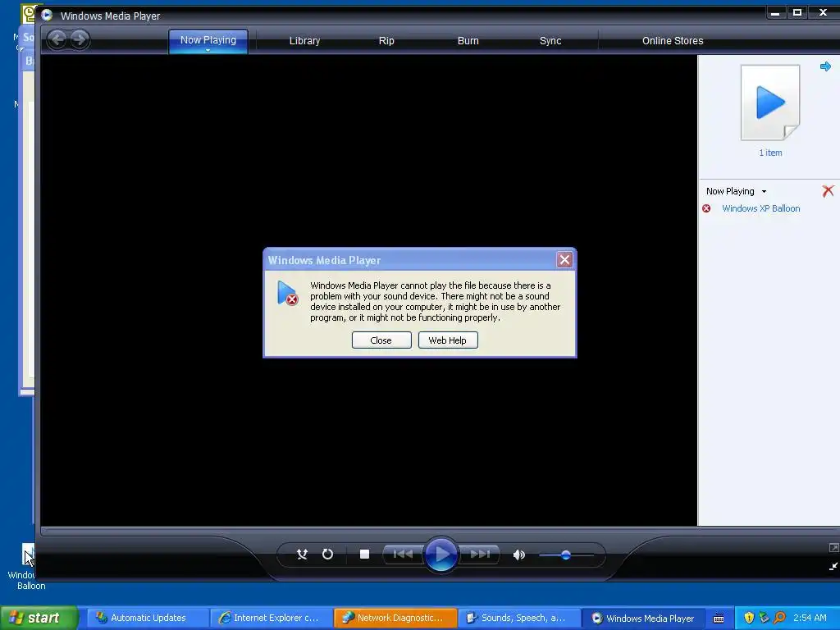Viewport: 840px width, 630px height.
Task: Switch to the Burn tab
Action: 468,41
